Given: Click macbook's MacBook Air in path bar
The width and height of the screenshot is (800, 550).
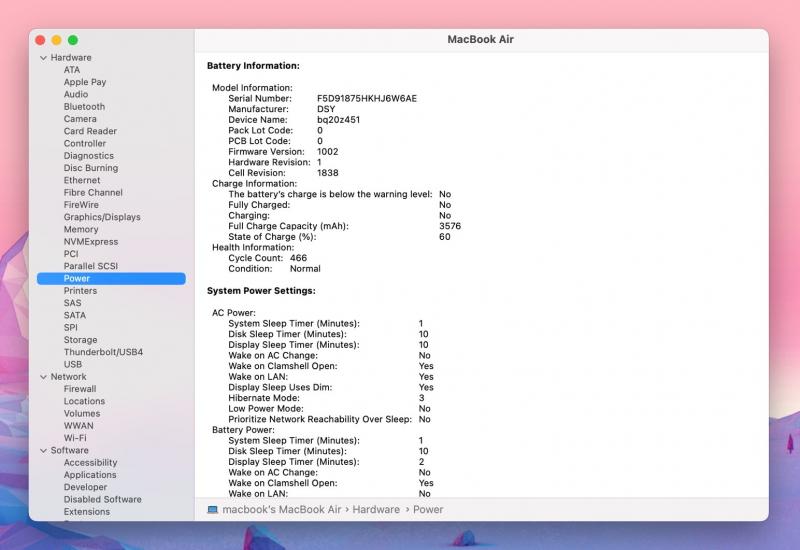Looking at the screenshot, I should point(282,510).
